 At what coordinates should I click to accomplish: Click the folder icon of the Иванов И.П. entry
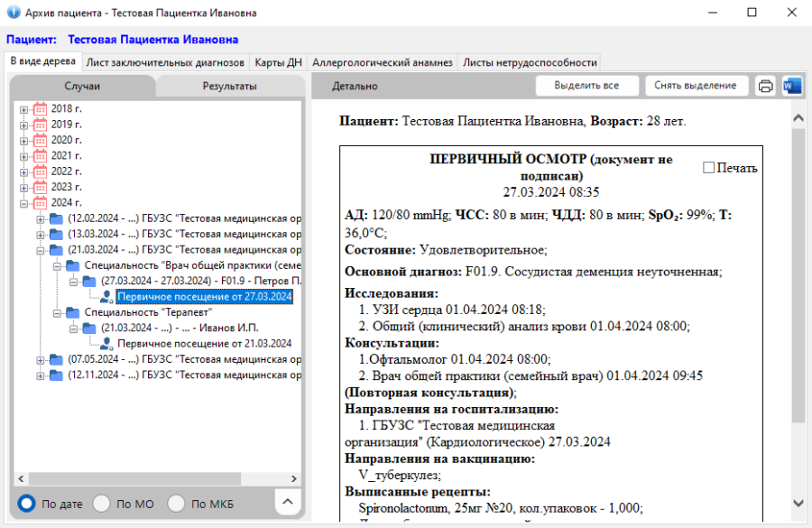click(x=89, y=328)
